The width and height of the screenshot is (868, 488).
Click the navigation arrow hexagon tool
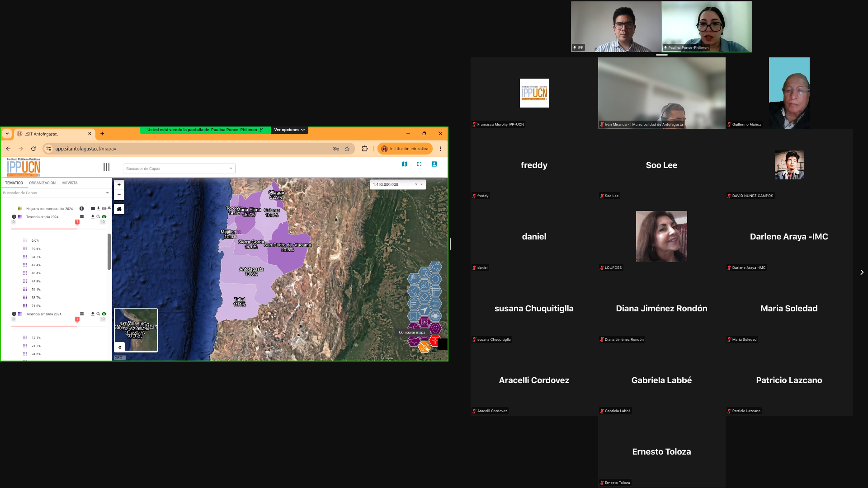(x=425, y=310)
